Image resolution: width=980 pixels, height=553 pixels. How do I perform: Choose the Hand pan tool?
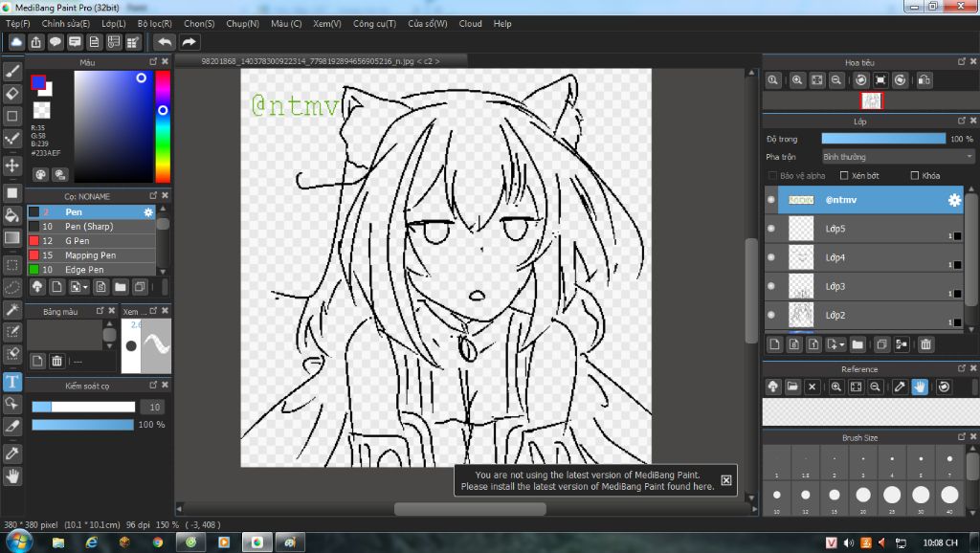click(x=11, y=476)
